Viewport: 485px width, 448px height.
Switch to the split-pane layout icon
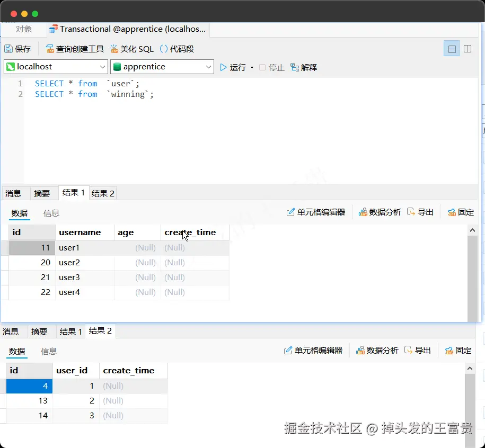pos(468,49)
